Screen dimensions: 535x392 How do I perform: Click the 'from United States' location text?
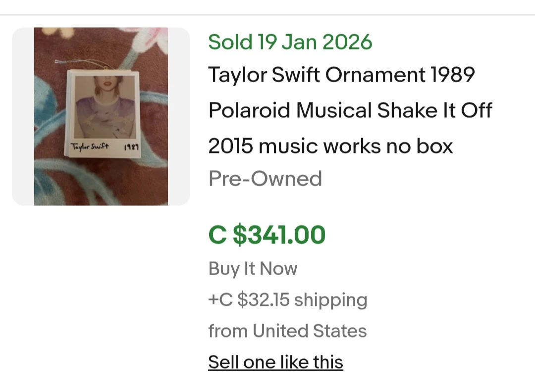pos(287,330)
